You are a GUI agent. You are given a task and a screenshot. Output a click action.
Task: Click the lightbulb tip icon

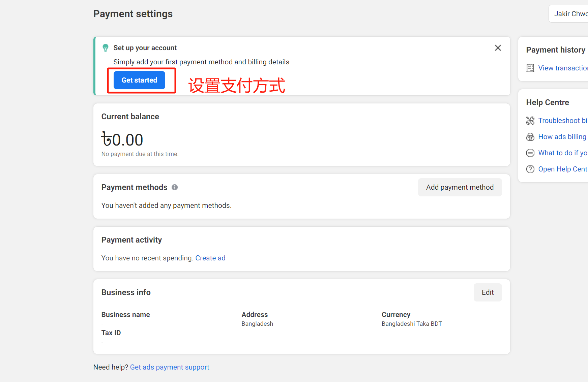point(106,48)
